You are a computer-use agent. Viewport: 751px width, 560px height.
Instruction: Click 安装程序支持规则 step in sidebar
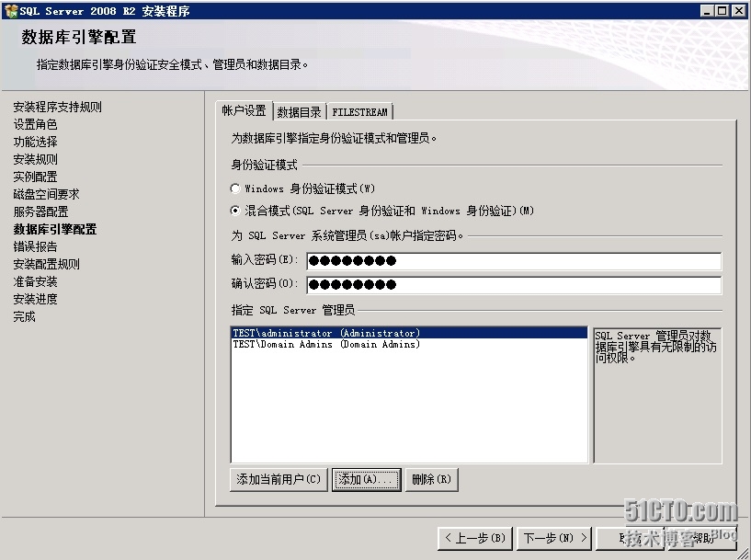coord(58,107)
